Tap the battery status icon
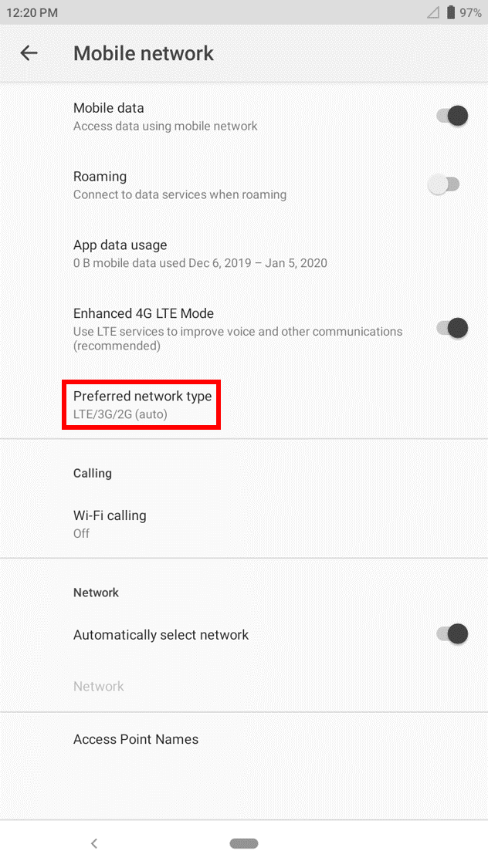 452,12
